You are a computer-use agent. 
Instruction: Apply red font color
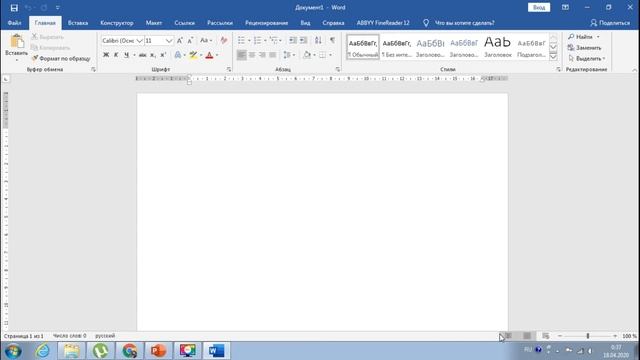(x=209, y=55)
